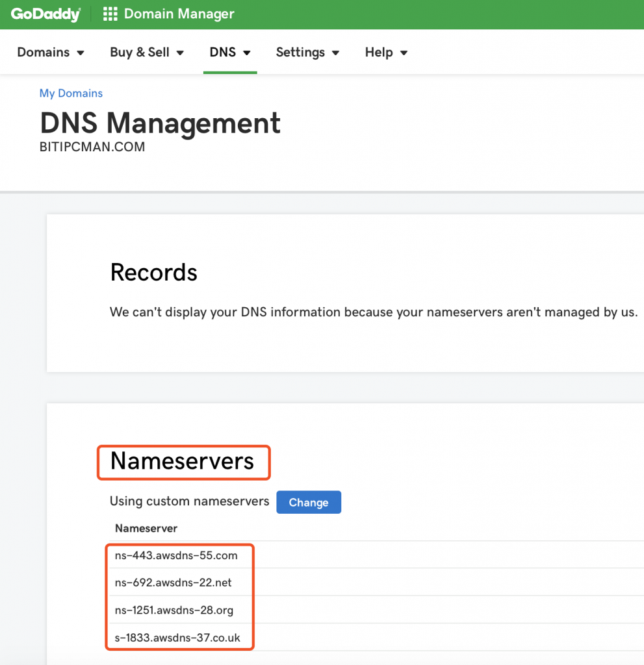Expand the Buy & Sell dropdown arrow

tap(180, 53)
